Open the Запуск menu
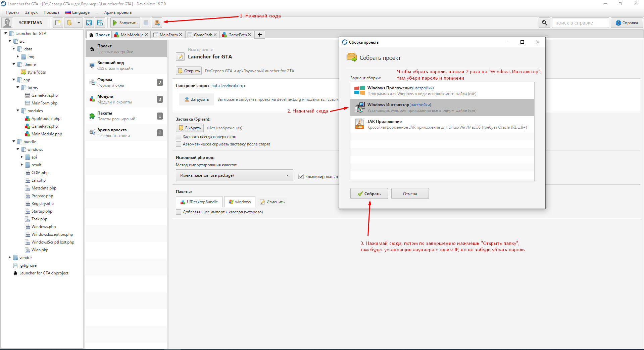The width and height of the screenshot is (644, 350). pos(31,12)
